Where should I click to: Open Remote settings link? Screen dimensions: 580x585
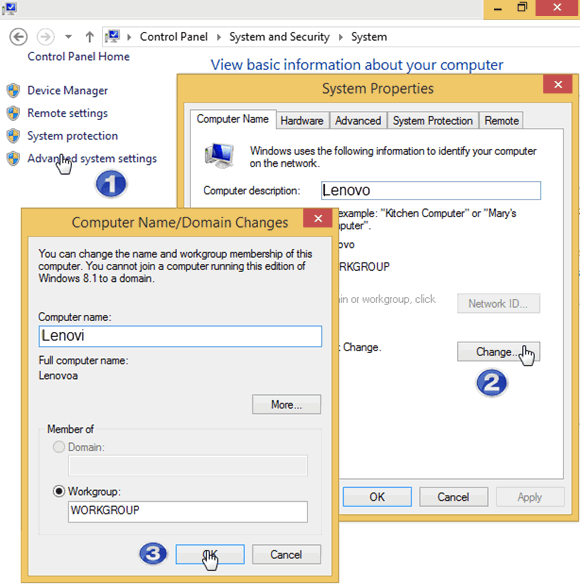point(68,113)
